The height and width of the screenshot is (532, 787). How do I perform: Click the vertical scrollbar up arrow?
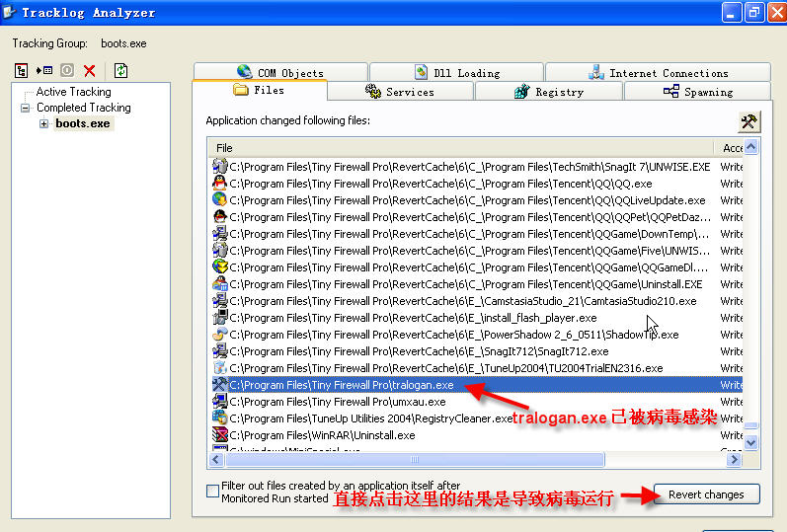(x=750, y=147)
